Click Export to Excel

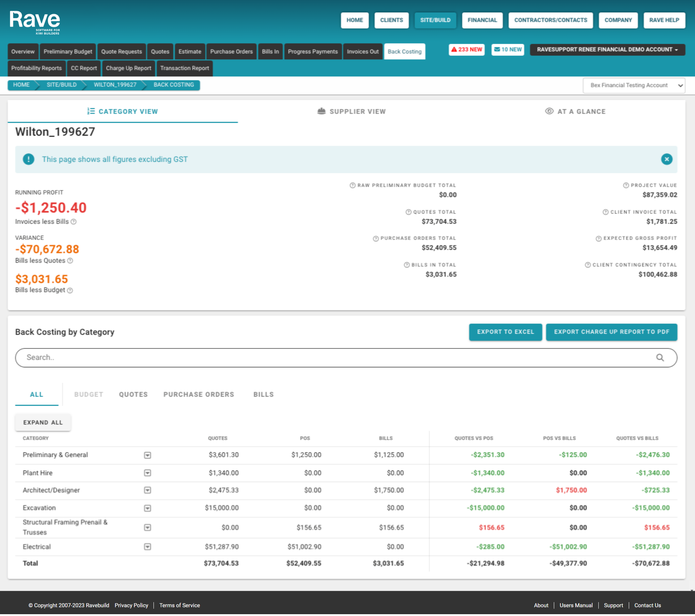[505, 332]
